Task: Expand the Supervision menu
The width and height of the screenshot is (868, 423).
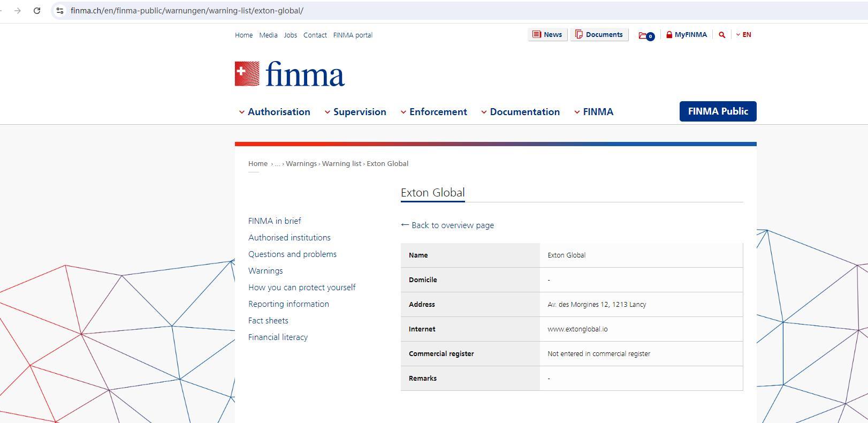Action: 355,112
